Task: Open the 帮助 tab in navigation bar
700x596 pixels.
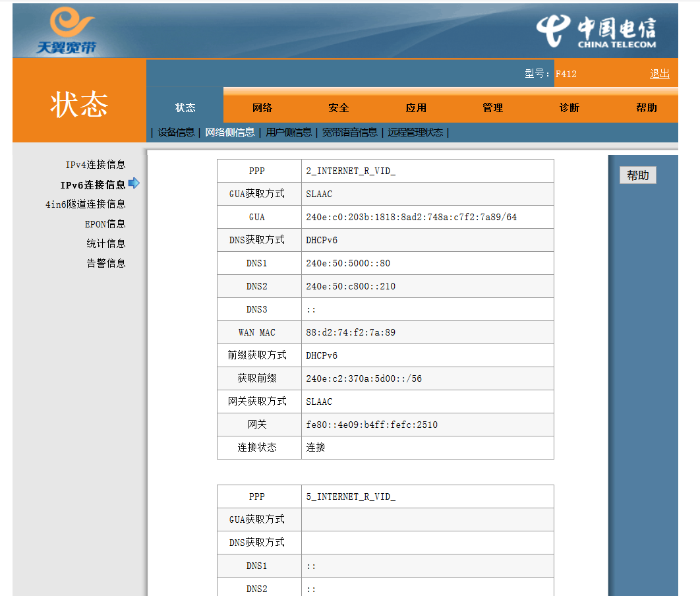Action: [x=646, y=107]
